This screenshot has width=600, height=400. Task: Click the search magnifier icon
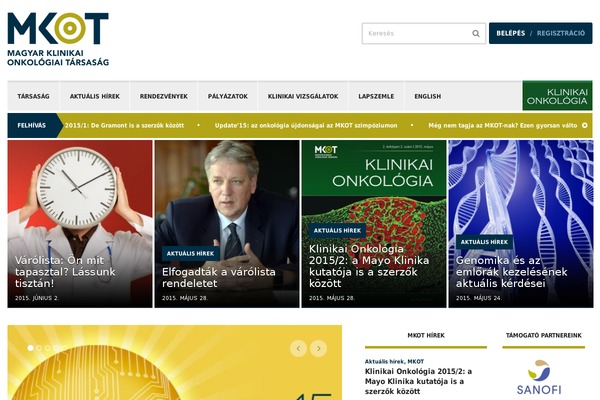(476, 33)
